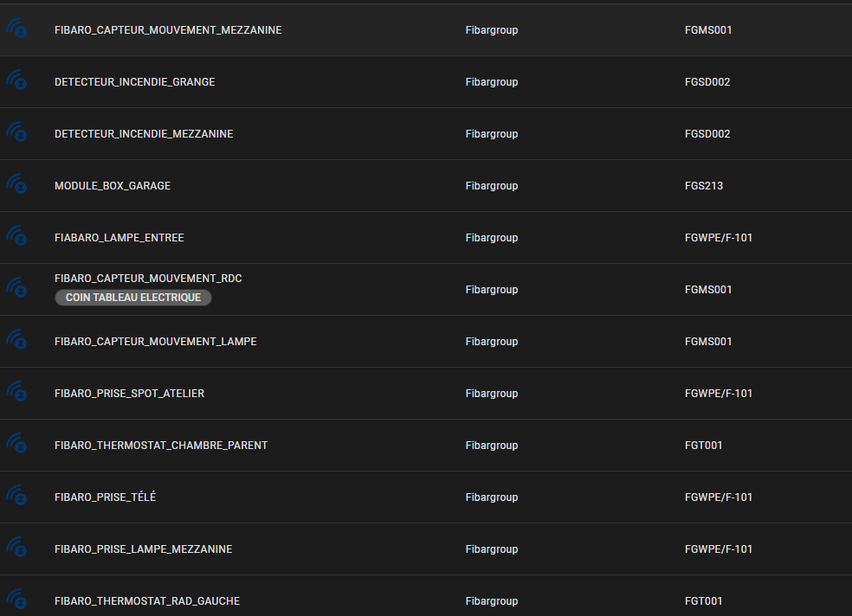Click Fibargroup manufacturer in FIBARO_PRISE_TÉLÉ row
Viewport: 852px width, 616px height.
coord(492,497)
